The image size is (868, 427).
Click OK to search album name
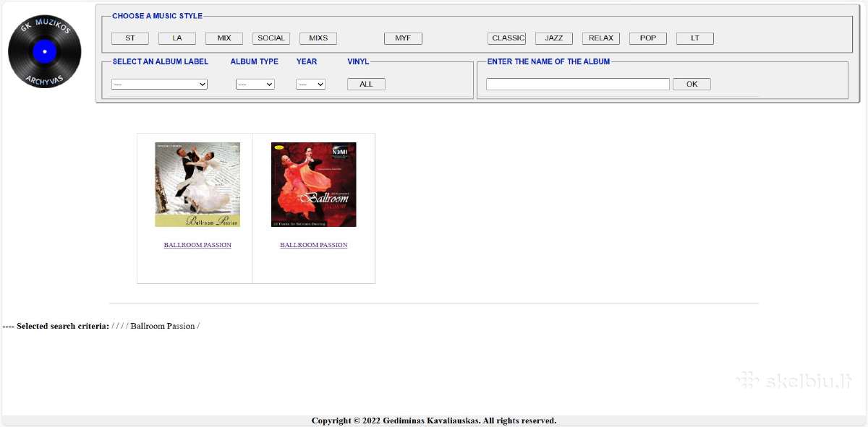click(x=692, y=85)
